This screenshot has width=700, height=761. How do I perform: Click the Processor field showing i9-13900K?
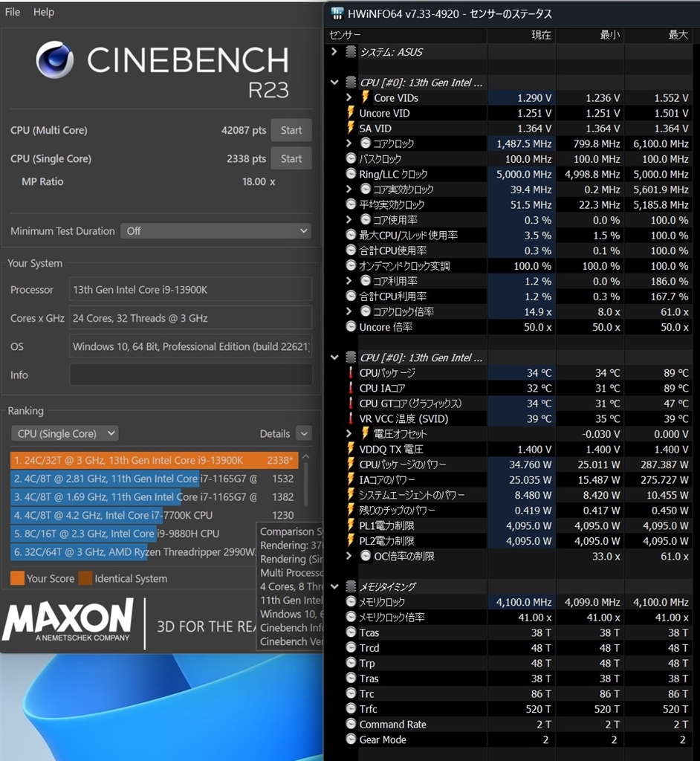[191, 290]
